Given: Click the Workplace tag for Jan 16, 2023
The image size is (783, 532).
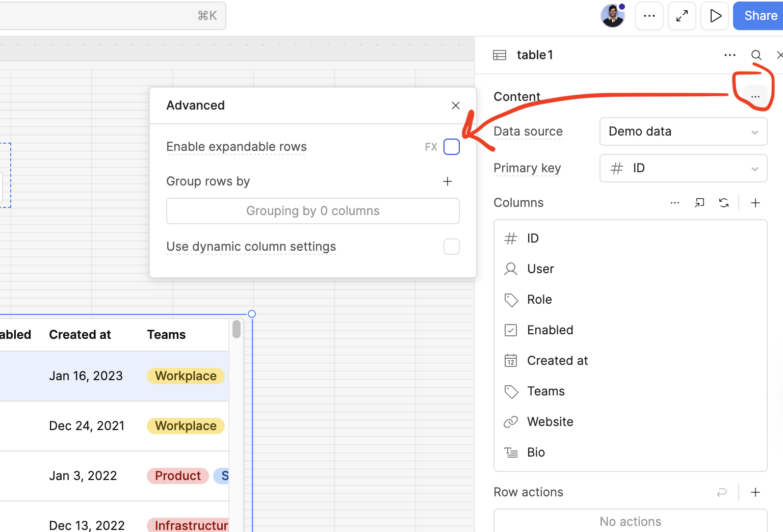Looking at the screenshot, I should 186,376.
